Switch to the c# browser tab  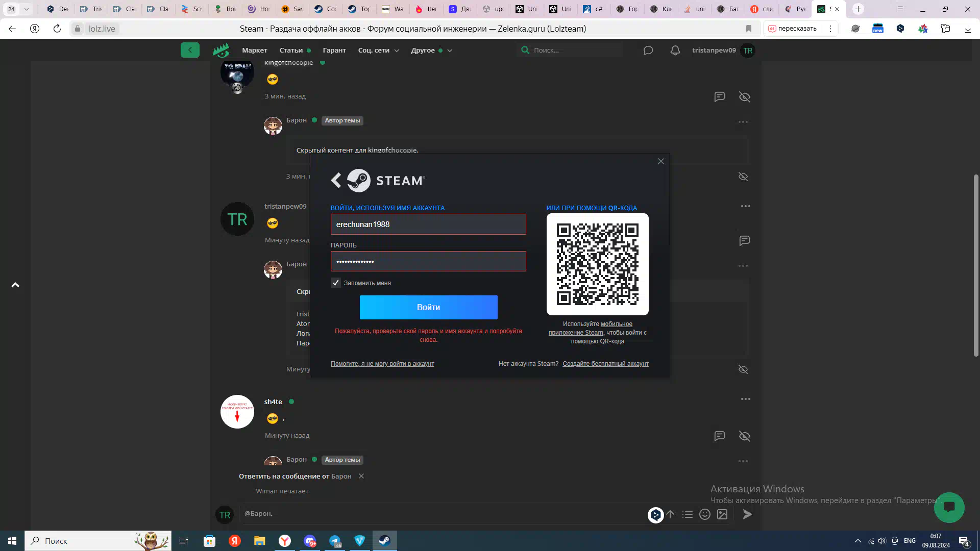[593, 9]
